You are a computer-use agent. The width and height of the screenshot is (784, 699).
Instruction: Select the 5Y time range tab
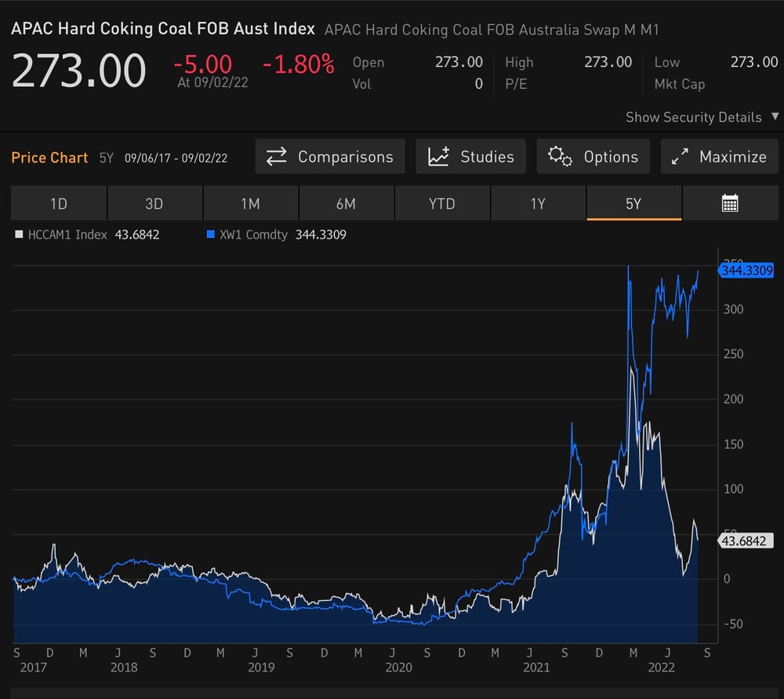pyautogui.click(x=634, y=203)
